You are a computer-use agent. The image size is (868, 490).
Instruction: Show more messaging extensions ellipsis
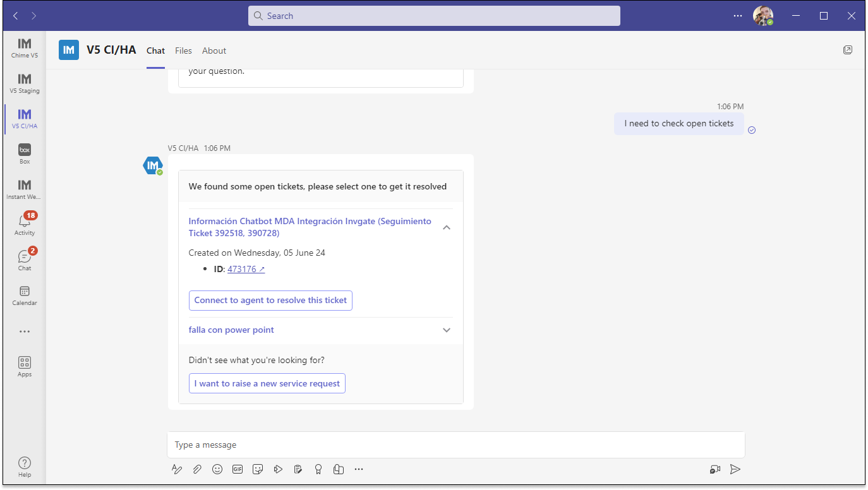pos(359,469)
